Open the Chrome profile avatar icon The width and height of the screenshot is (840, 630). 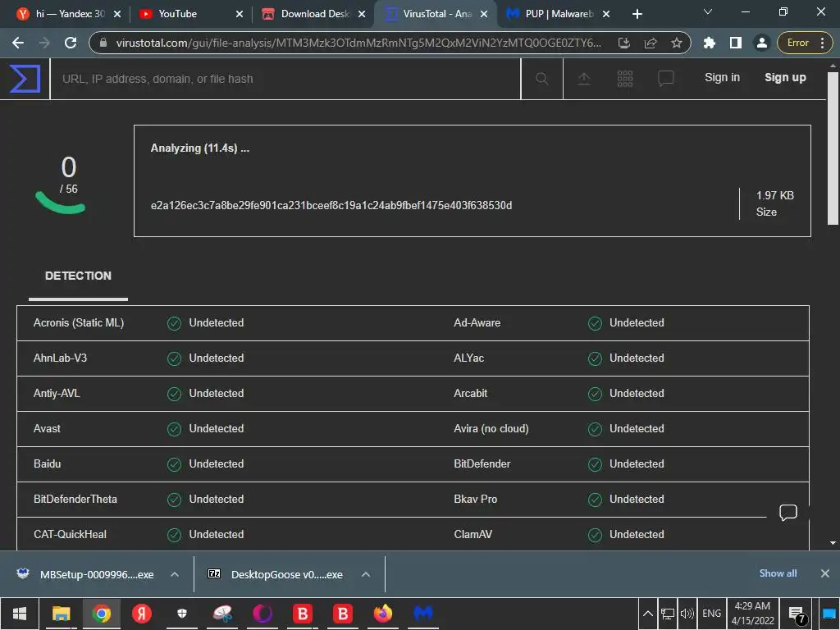coord(761,43)
